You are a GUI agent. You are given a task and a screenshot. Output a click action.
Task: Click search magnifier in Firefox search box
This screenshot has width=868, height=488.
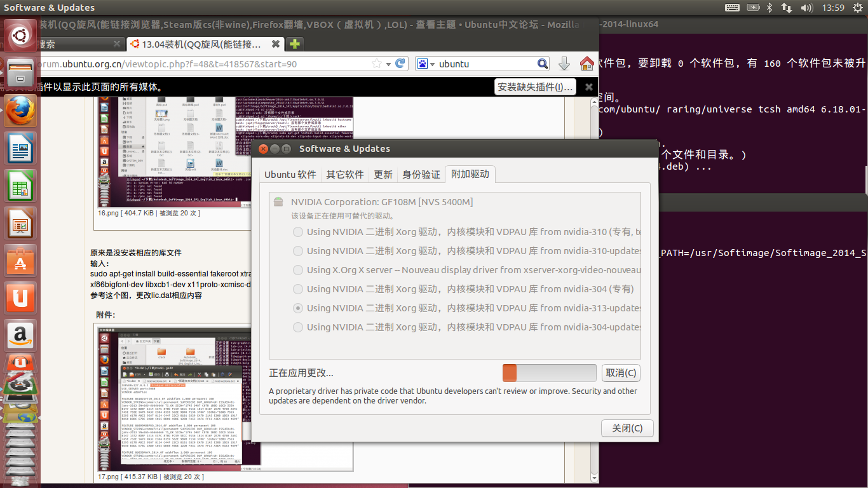(543, 64)
